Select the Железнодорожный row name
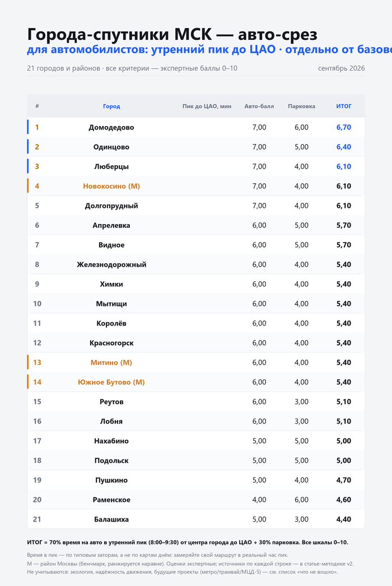 111,264
